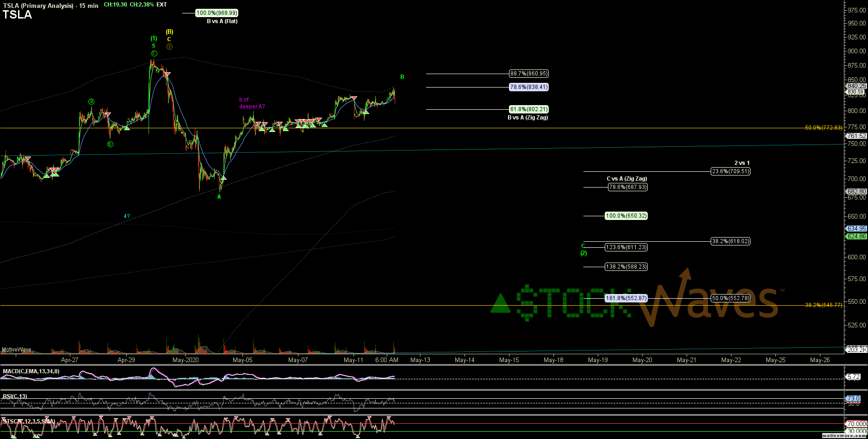Click the 624.86 green price tag
868x439 pixels.
point(856,237)
